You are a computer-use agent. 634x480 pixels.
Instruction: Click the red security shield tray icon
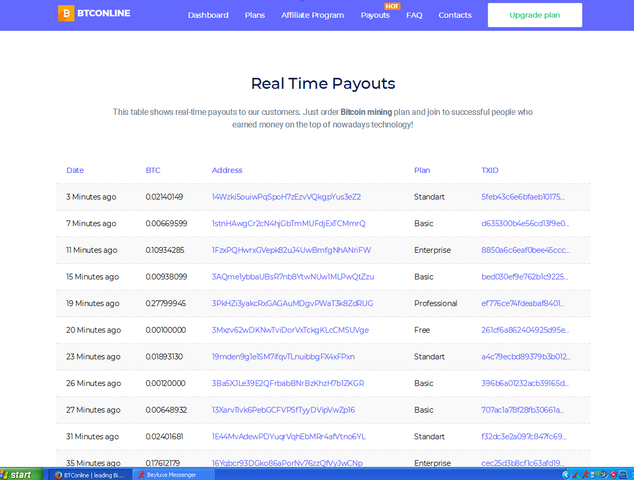613,475
